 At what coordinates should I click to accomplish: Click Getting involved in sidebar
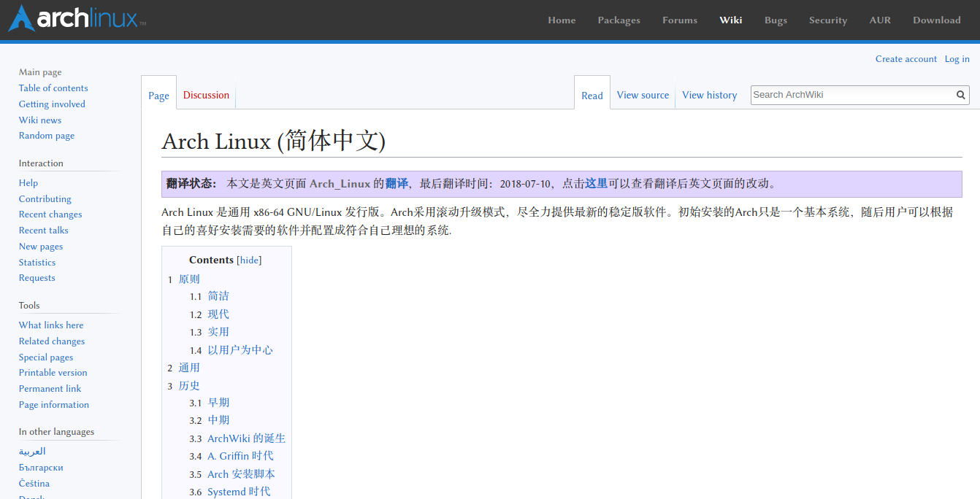click(52, 104)
